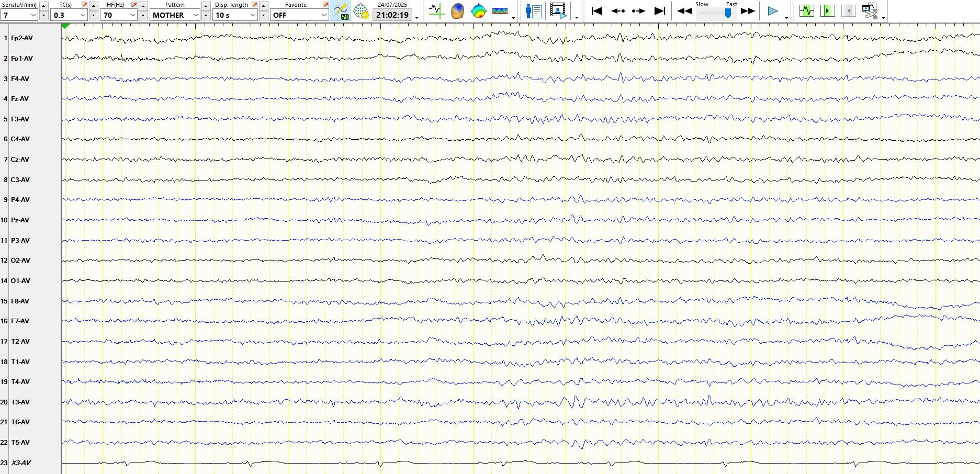
Task: Click the edit pencil next to TC(s)
Action: (x=84, y=5)
